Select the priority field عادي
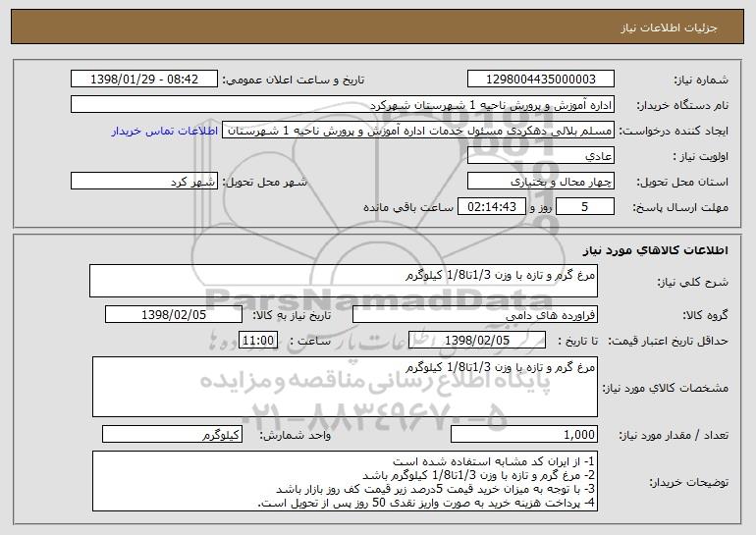 coord(540,156)
